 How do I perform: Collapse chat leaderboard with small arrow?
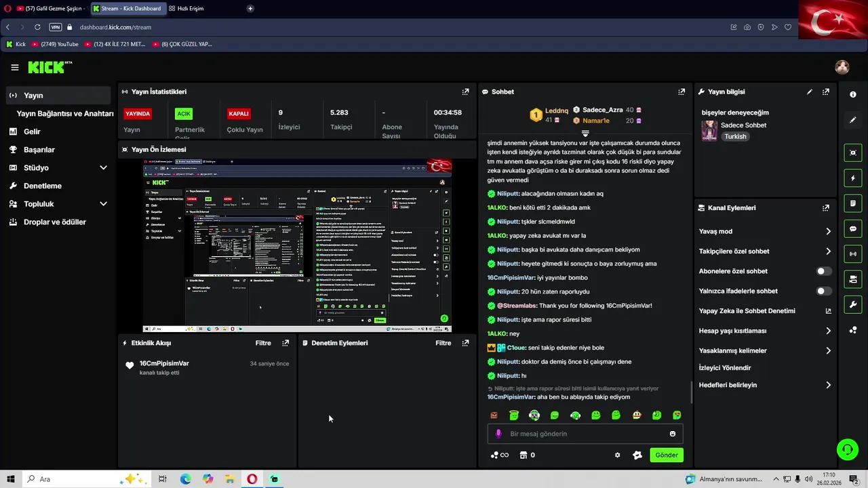tap(585, 134)
